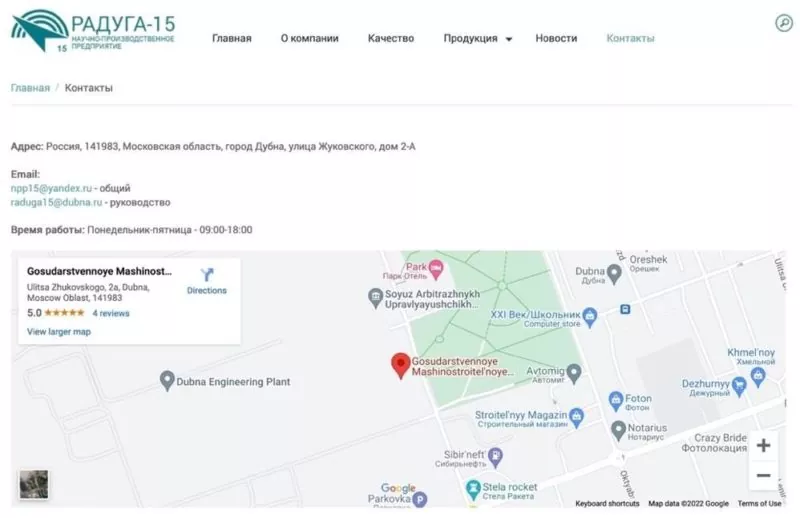Go to the Качество page
The image size is (800, 518).
click(391, 38)
